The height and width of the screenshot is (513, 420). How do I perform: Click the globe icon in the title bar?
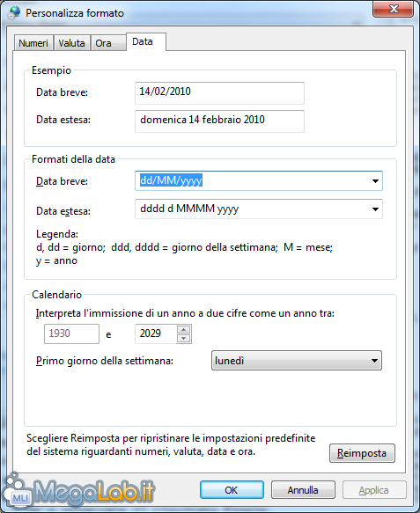pyautogui.click(x=14, y=13)
